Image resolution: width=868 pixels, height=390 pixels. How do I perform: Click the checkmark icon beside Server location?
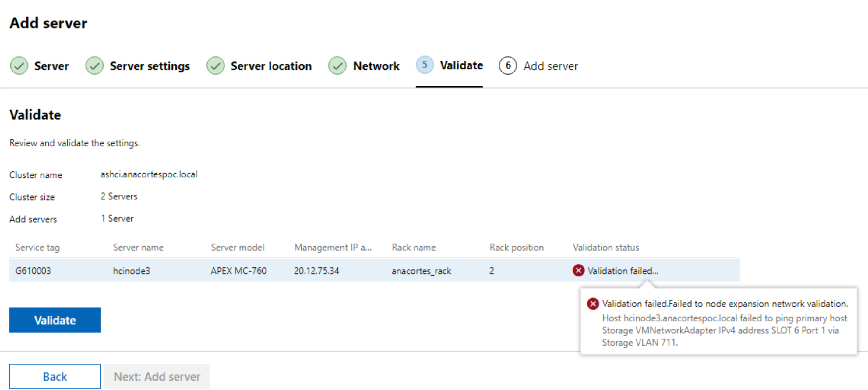(215, 66)
